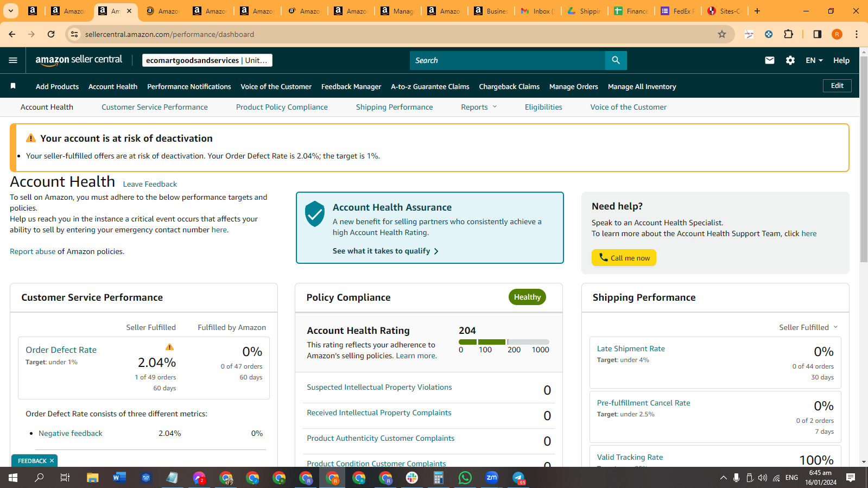Image resolution: width=868 pixels, height=488 pixels.
Task: Open Late Shipment Rate link
Action: 631,348
